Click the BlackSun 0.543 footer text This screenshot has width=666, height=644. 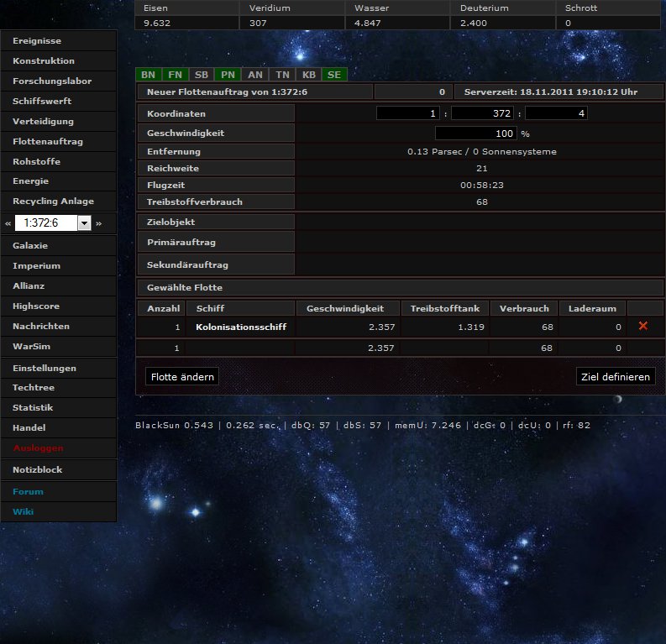pyautogui.click(x=174, y=426)
